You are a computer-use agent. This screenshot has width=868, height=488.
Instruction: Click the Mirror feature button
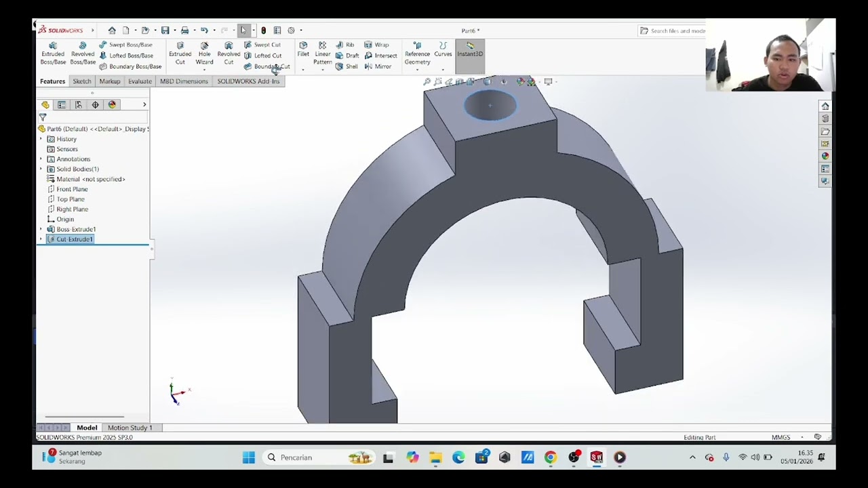378,66
